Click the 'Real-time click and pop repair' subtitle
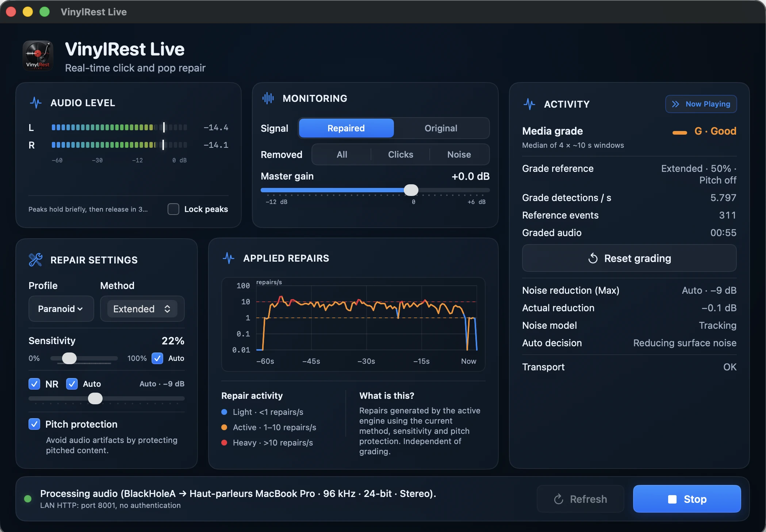766x532 pixels. (135, 68)
